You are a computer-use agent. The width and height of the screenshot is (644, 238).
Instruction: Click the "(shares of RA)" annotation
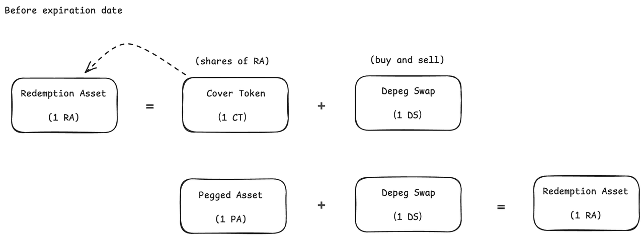(x=232, y=61)
